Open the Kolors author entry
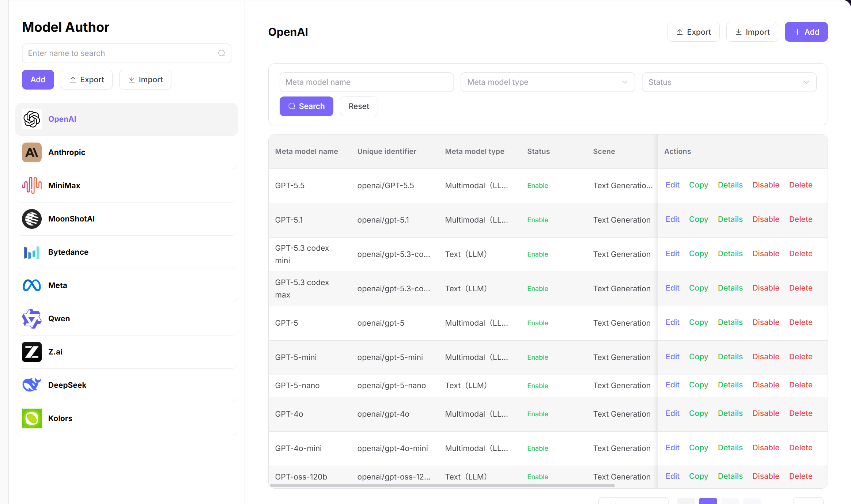The height and width of the screenshot is (504, 851). (126, 418)
